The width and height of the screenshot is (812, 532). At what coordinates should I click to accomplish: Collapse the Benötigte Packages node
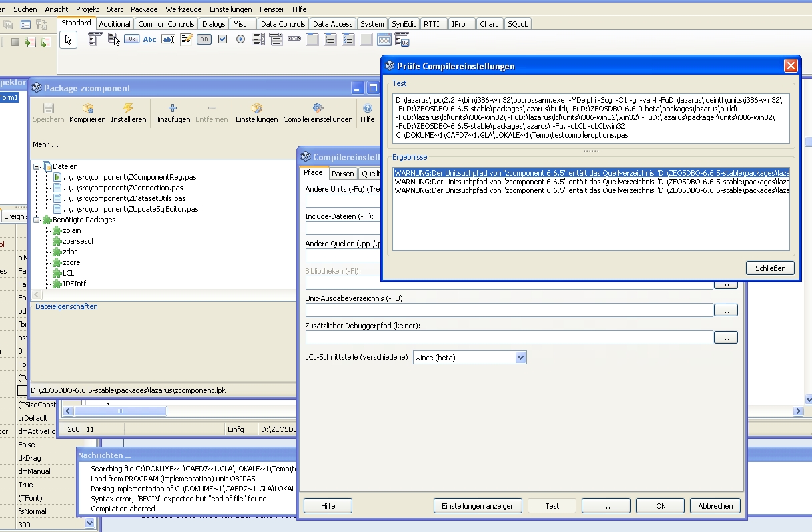coord(37,220)
